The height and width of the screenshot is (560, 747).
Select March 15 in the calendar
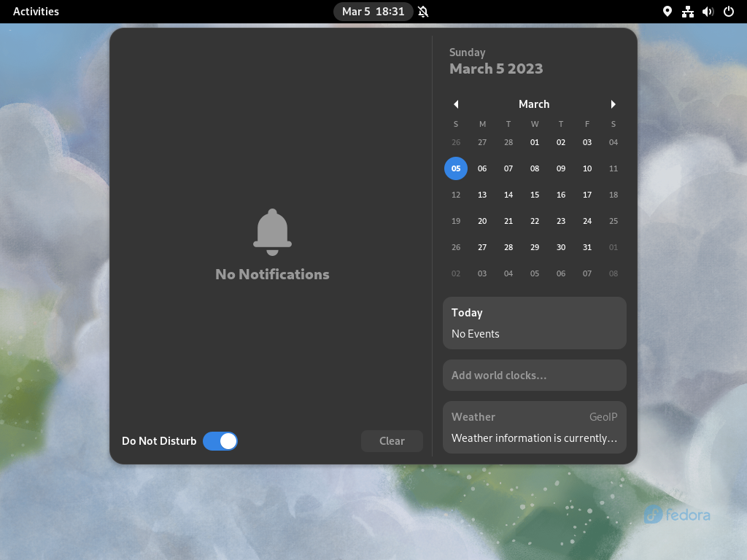pos(535,195)
